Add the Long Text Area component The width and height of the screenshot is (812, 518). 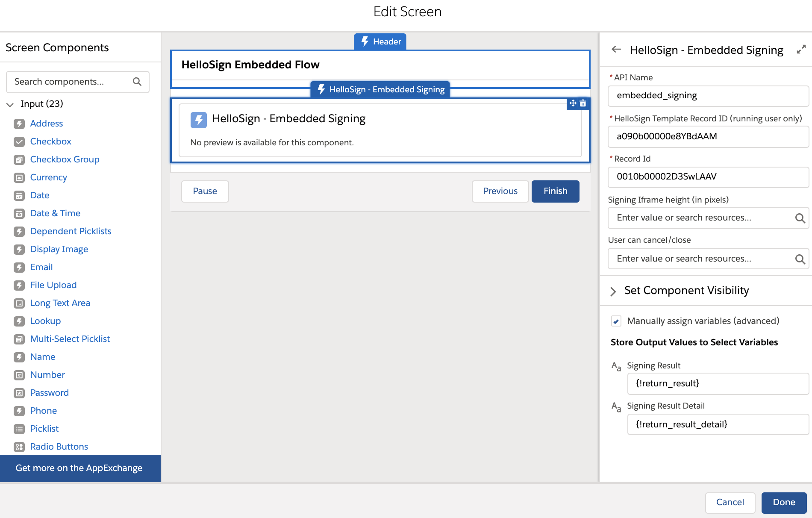(60, 303)
